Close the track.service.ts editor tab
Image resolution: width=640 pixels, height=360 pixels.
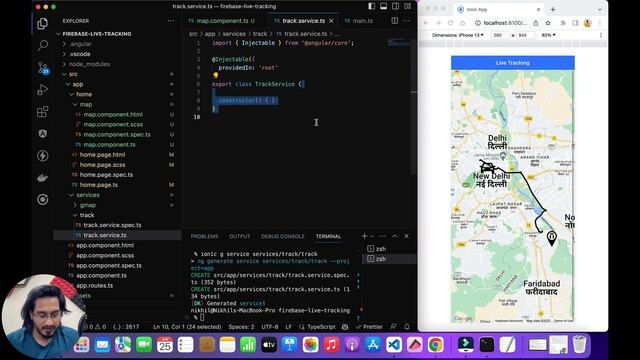331,21
